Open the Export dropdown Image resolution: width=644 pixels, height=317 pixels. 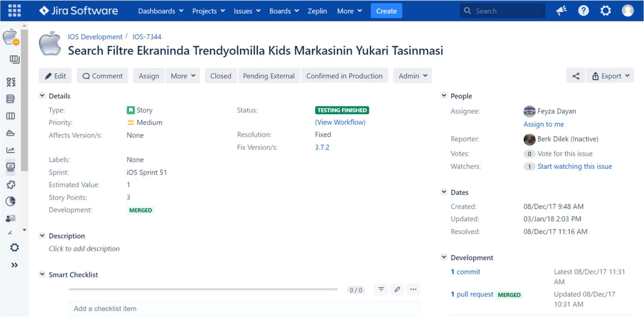coord(610,76)
